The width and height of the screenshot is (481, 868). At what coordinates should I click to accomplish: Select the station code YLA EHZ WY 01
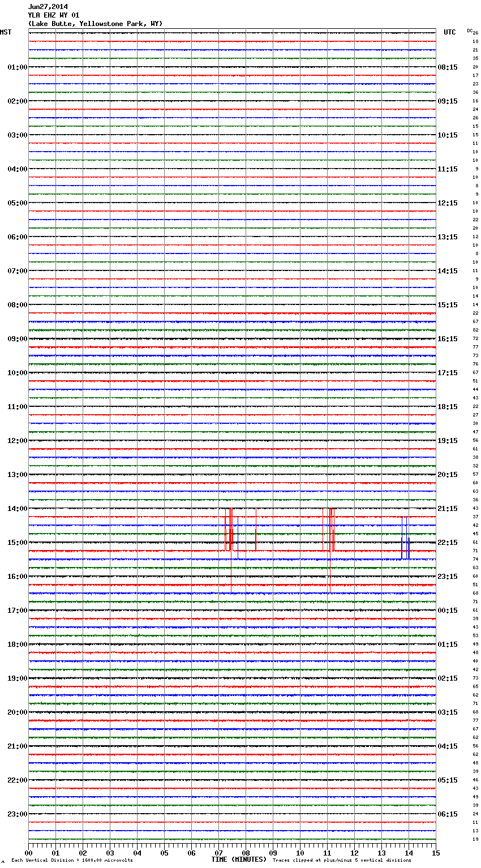coord(54,15)
